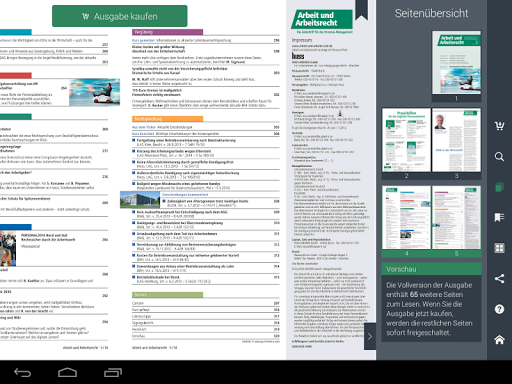This screenshot has width=512, height=384.
Task: Go to the home icon
Action: click(x=499, y=340)
